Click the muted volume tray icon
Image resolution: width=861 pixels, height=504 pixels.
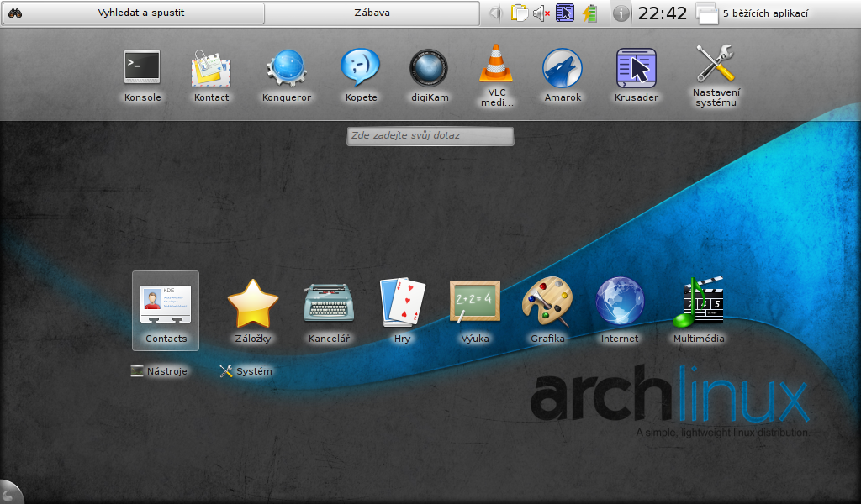pyautogui.click(x=541, y=13)
